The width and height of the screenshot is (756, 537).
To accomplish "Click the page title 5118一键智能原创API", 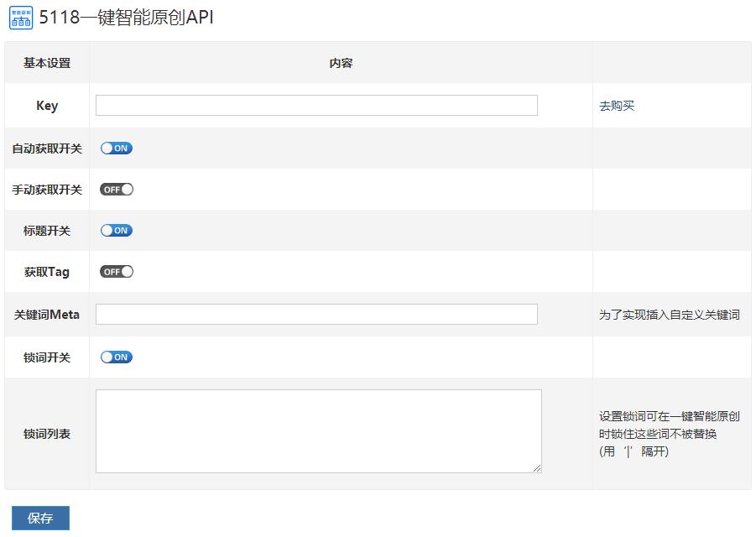I will click(127, 18).
